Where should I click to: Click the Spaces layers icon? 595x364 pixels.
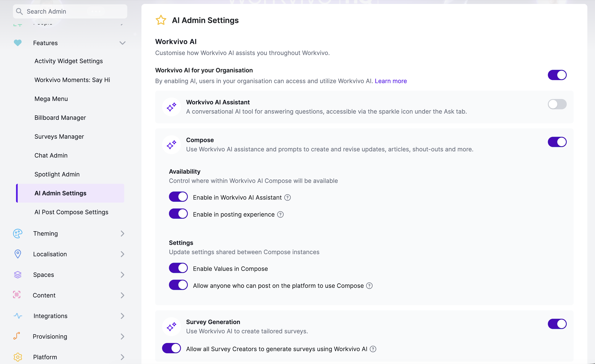point(18,275)
